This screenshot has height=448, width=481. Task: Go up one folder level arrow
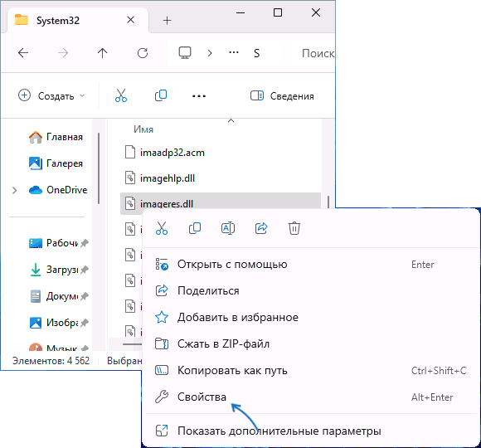click(x=103, y=53)
